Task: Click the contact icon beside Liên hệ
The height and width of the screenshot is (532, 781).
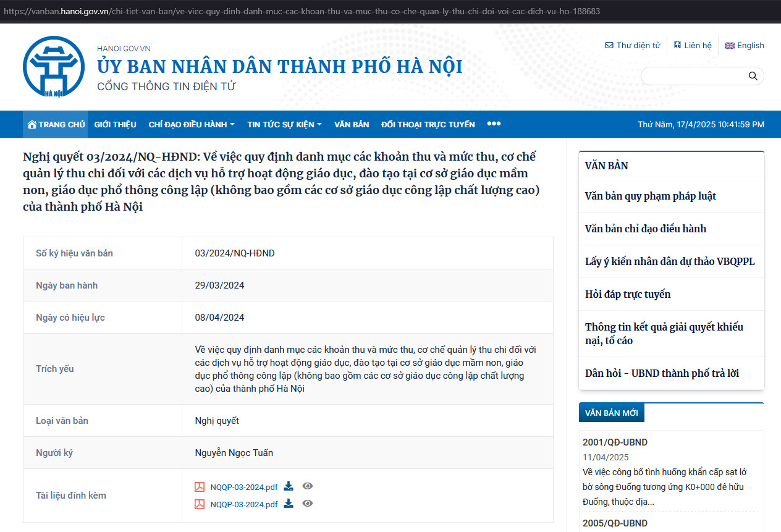Action: coord(677,45)
